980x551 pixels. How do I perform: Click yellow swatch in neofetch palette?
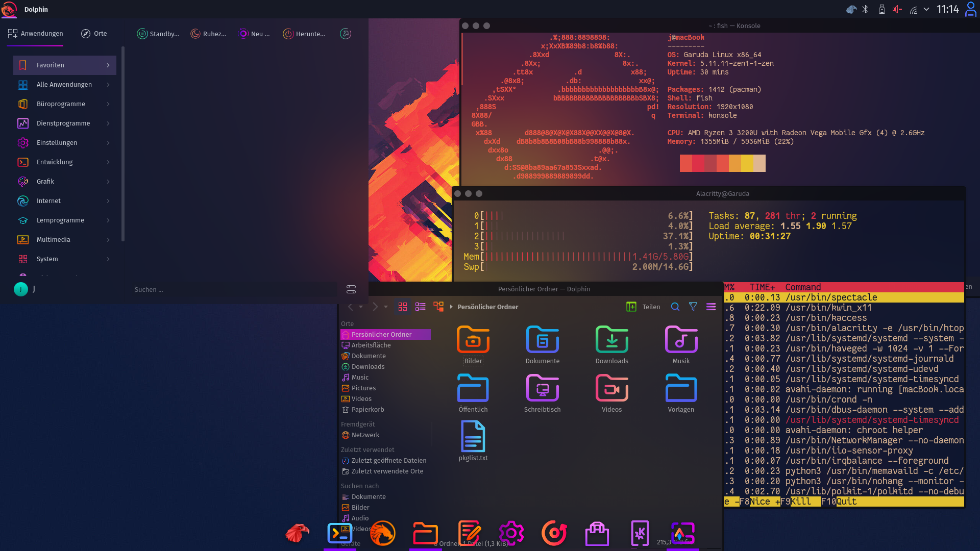[747, 163]
